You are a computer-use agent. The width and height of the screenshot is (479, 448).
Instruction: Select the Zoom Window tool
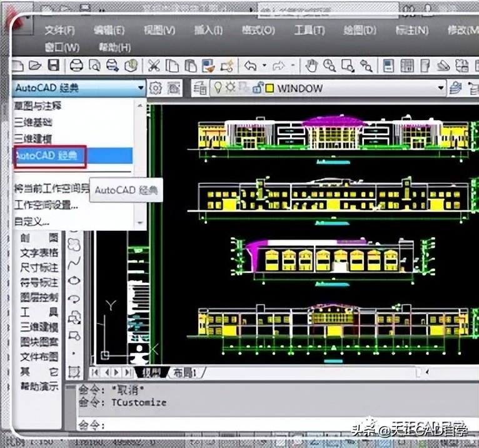348,66
